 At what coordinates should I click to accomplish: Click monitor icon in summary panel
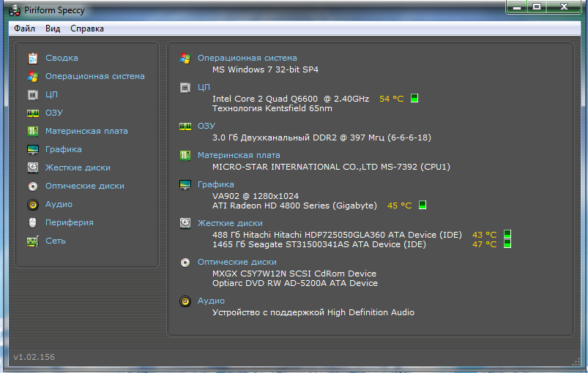(x=185, y=185)
